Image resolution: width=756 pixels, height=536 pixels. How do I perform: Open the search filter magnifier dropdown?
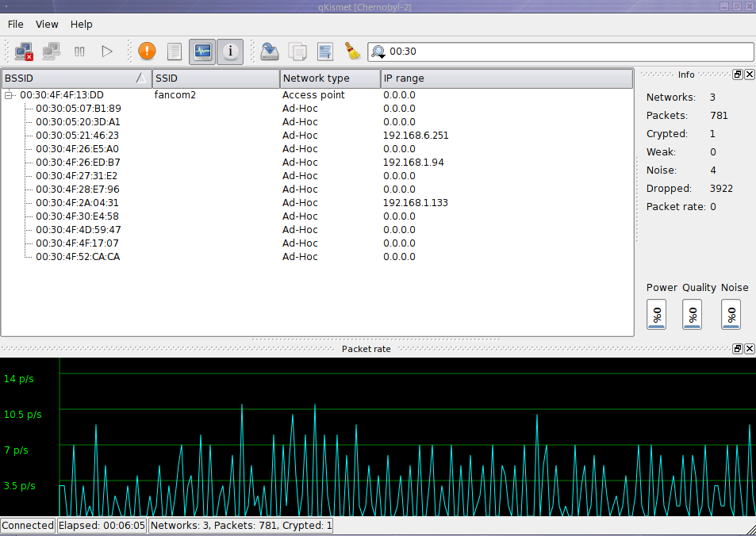pos(378,52)
